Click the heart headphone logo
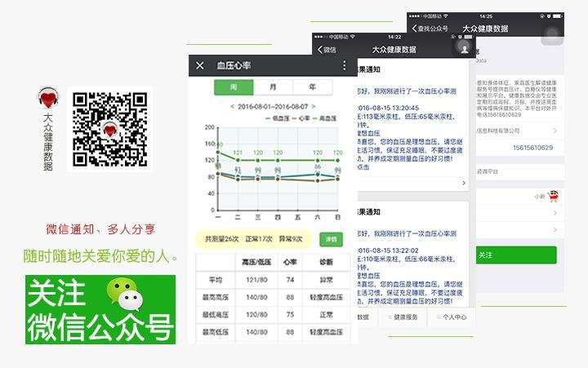The height and width of the screenshot is (368, 588). point(48,98)
